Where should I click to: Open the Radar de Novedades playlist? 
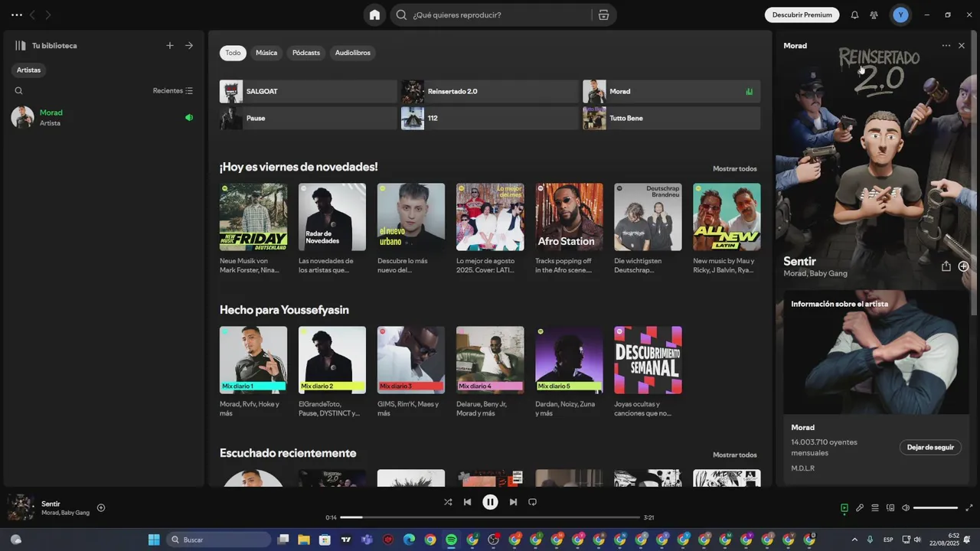(x=332, y=217)
